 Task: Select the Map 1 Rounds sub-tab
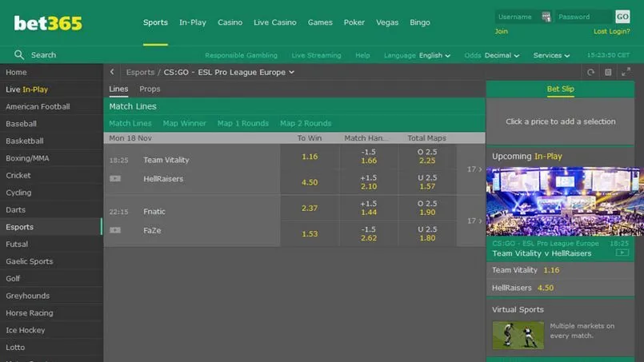point(242,123)
